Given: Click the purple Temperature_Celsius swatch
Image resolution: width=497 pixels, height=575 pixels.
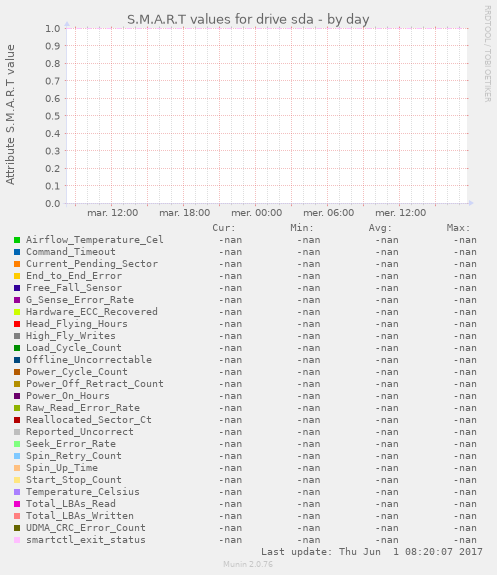Looking at the screenshot, I should pyautogui.click(x=17, y=492).
